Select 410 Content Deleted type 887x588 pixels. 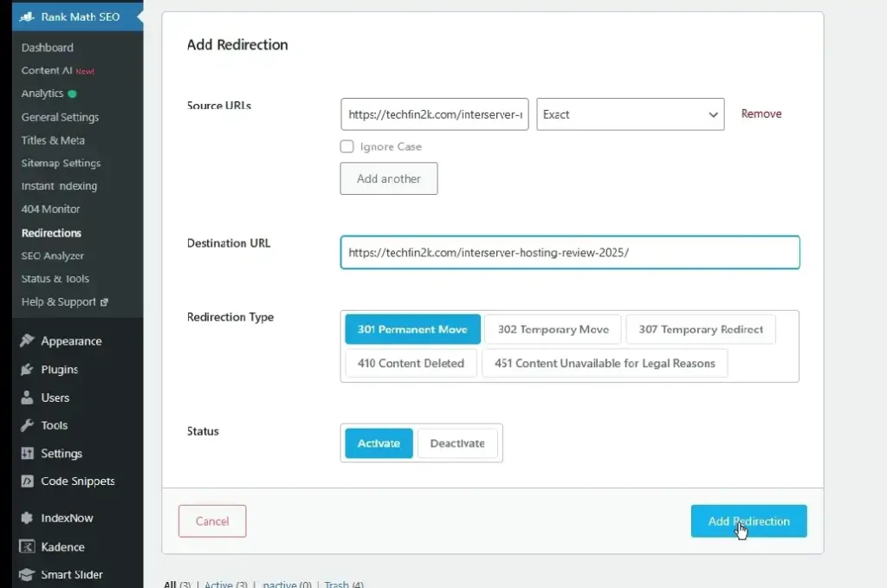pyautogui.click(x=411, y=363)
